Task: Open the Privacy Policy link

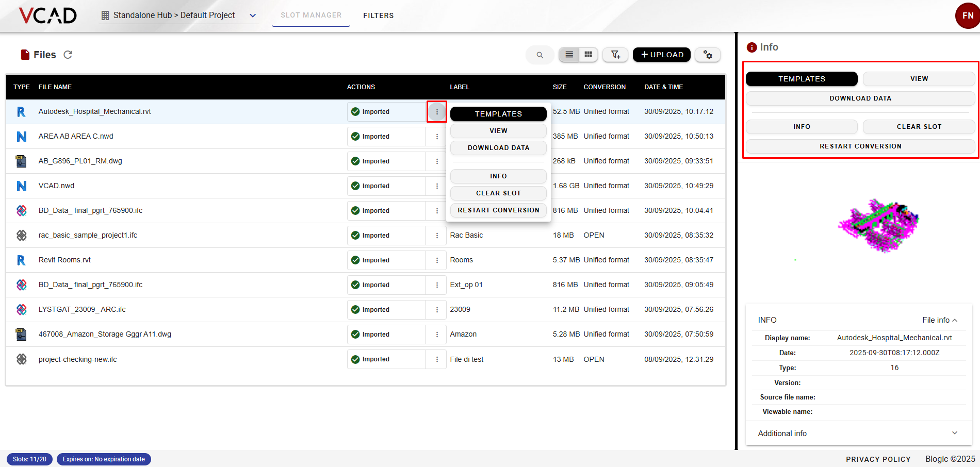Action: [x=878, y=459]
